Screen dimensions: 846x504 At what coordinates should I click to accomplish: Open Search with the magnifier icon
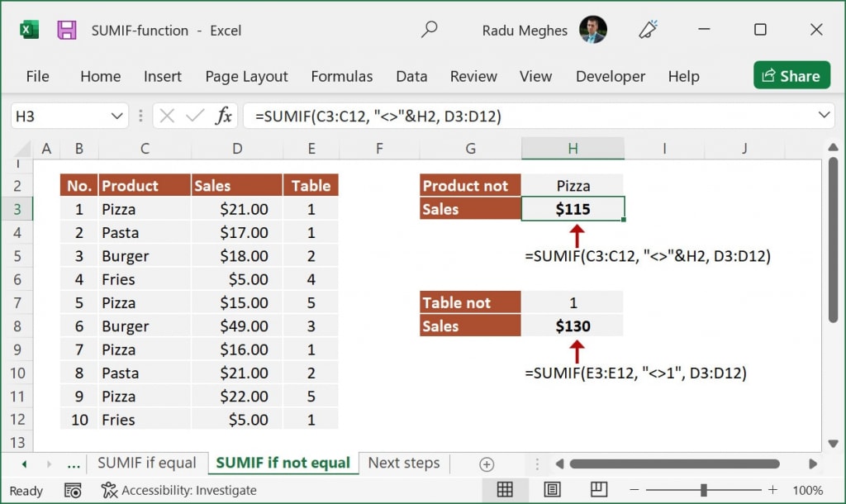tap(429, 30)
